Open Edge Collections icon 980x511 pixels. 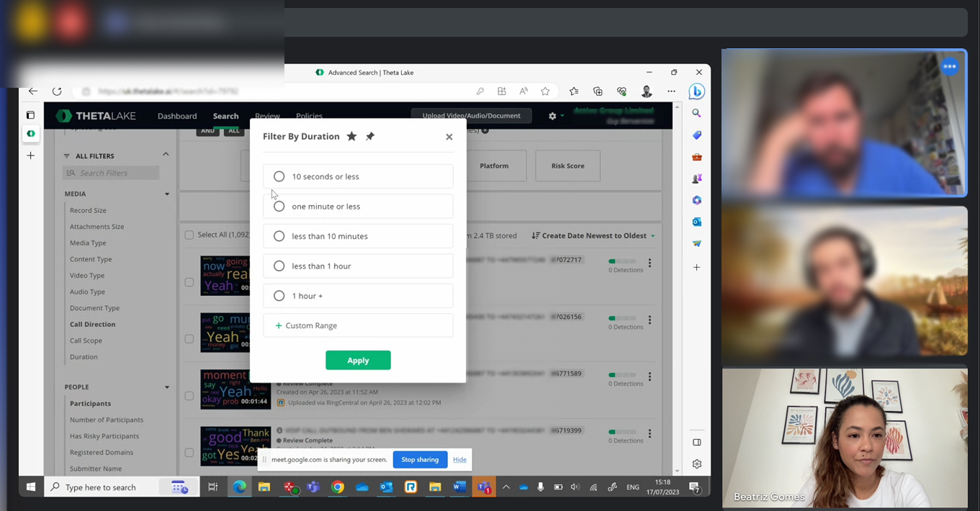tap(598, 91)
